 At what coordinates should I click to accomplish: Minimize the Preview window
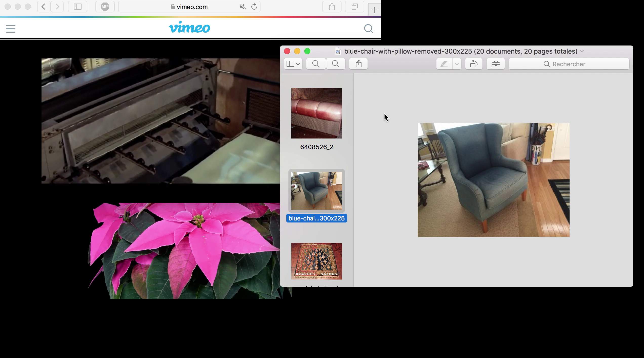click(297, 51)
